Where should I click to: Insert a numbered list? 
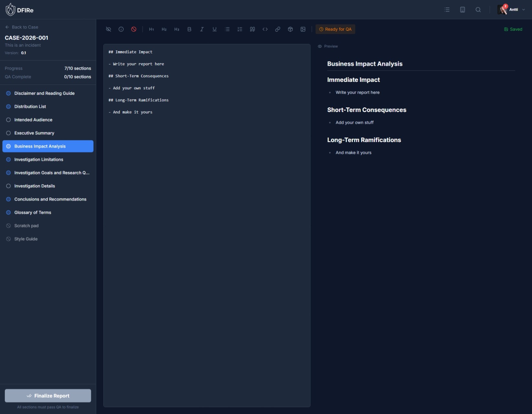pos(240,29)
